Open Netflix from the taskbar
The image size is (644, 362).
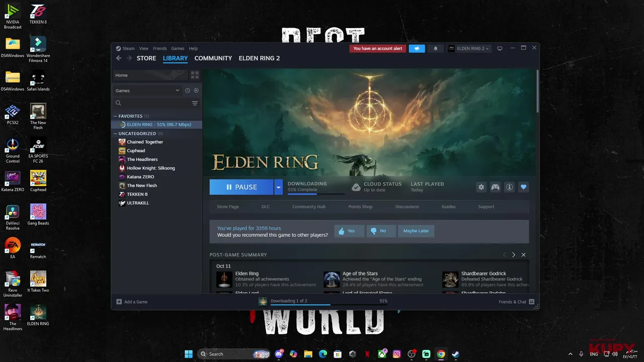[x=367, y=354]
